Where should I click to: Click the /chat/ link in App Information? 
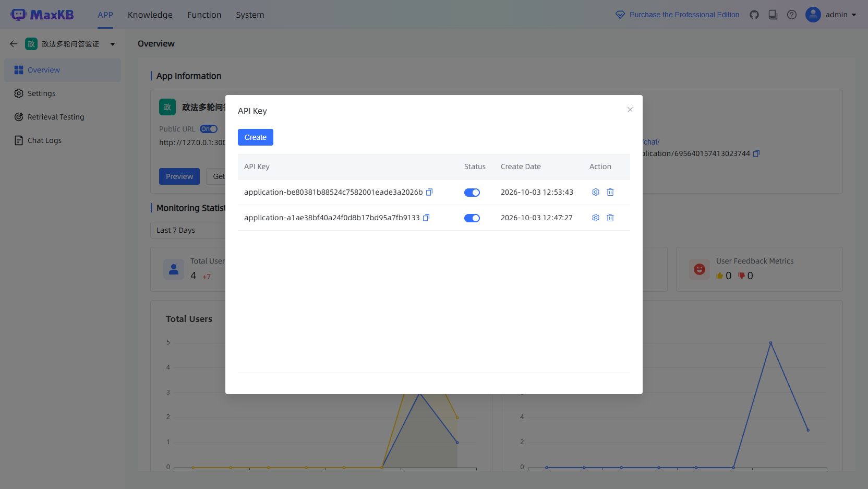point(651,142)
